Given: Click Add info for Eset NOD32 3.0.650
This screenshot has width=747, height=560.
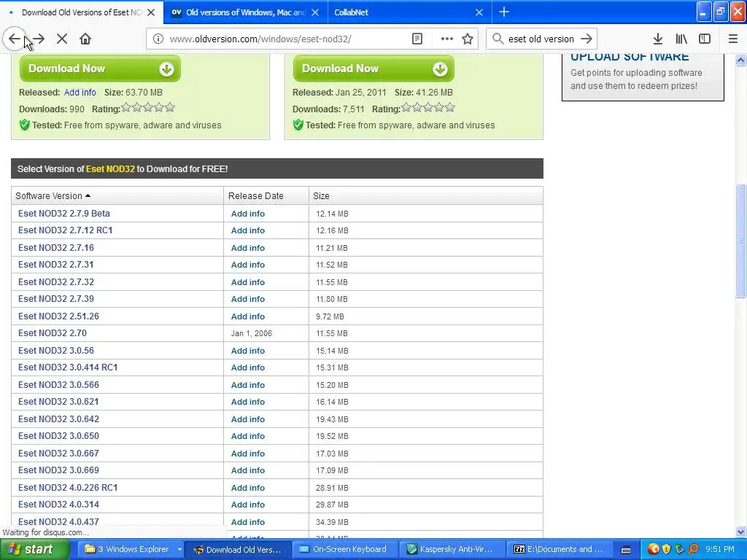Looking at the screenshot, I should click(x=248, y=436).
